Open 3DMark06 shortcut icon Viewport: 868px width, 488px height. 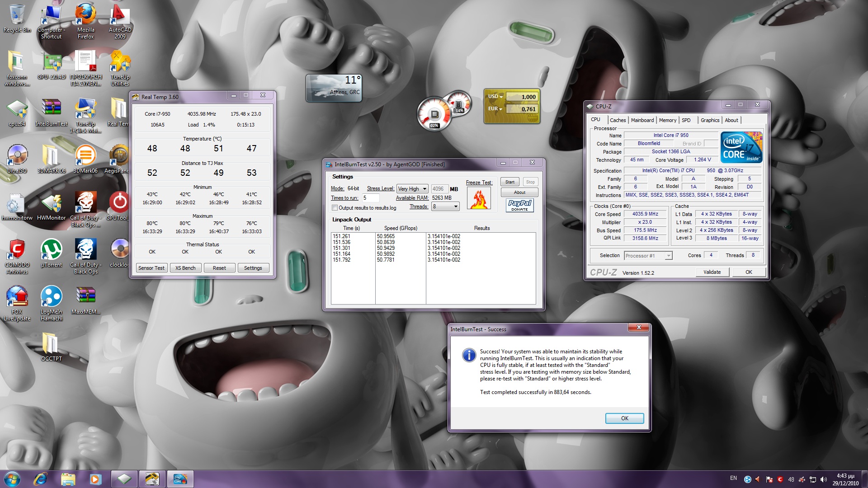[86, 159]
